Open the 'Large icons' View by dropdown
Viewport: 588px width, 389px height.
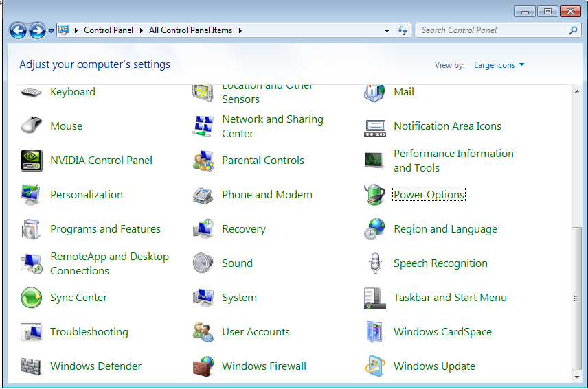pos(499,65)
